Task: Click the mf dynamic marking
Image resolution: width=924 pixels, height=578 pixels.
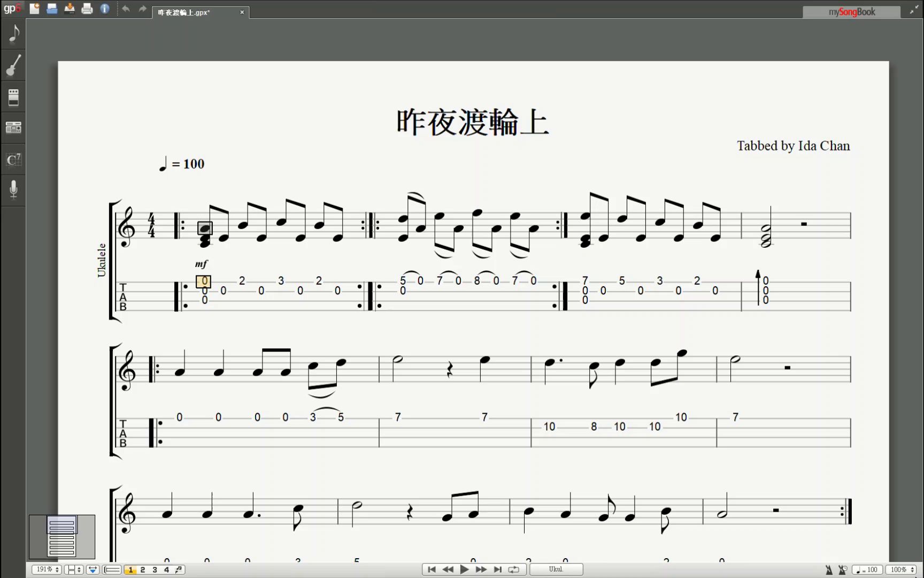Action: coord(201,264)
